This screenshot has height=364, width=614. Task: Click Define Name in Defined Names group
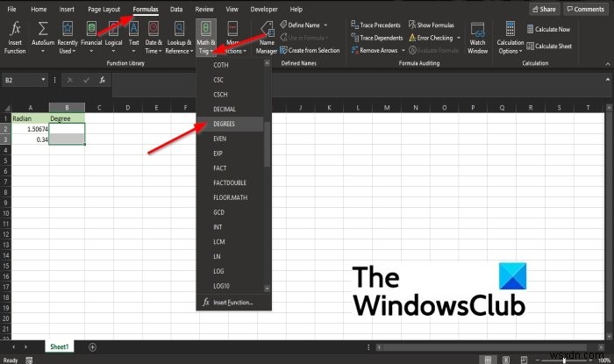pos(300,25)
